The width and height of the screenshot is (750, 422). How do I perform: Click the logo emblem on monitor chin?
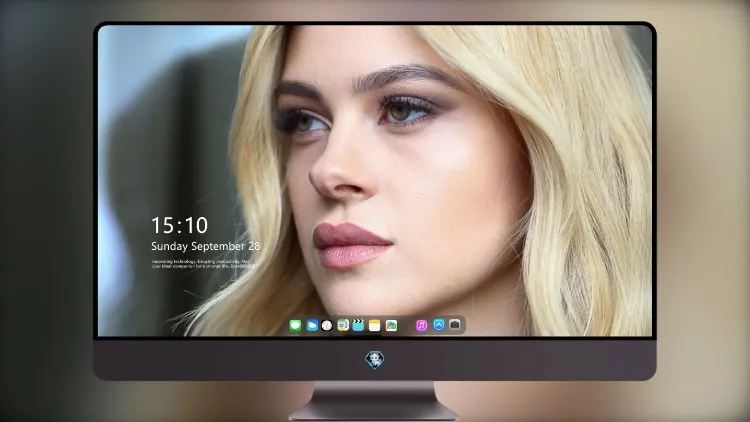pos(375,359)
